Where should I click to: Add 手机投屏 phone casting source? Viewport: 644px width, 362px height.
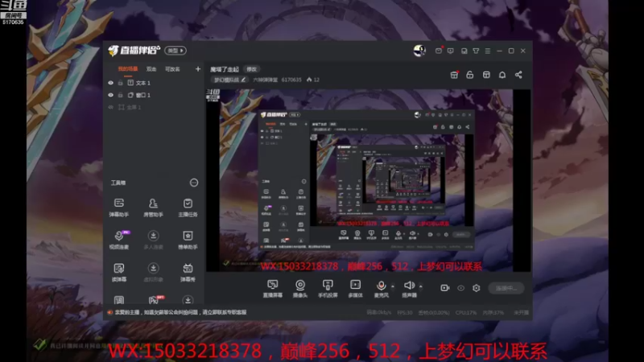click(x=328, y=288)
